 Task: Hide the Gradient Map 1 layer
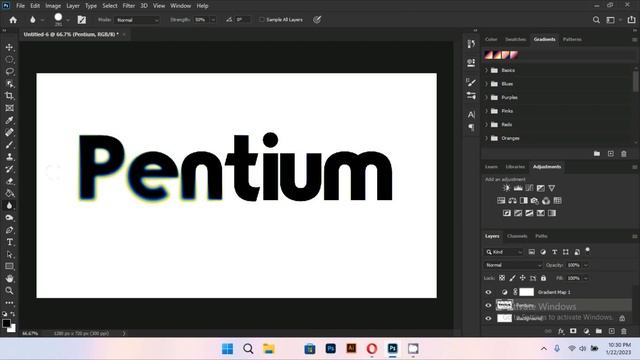click(488, 292)
